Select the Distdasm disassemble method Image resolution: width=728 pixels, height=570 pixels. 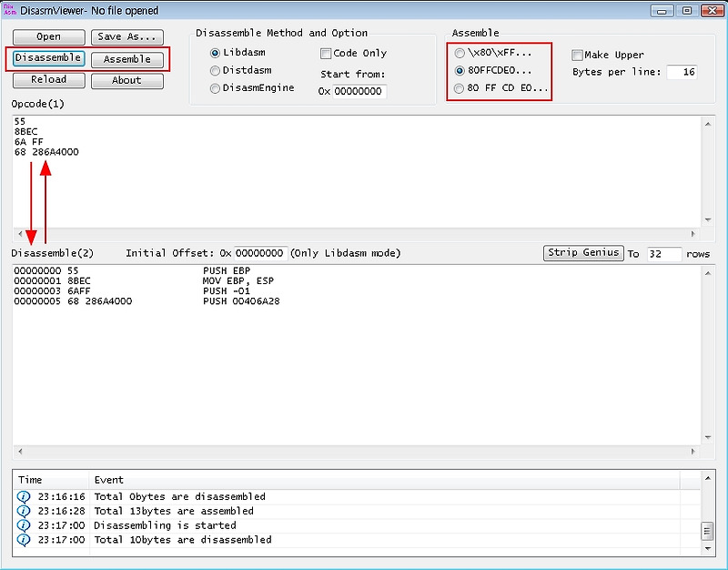tap(214, 71)
